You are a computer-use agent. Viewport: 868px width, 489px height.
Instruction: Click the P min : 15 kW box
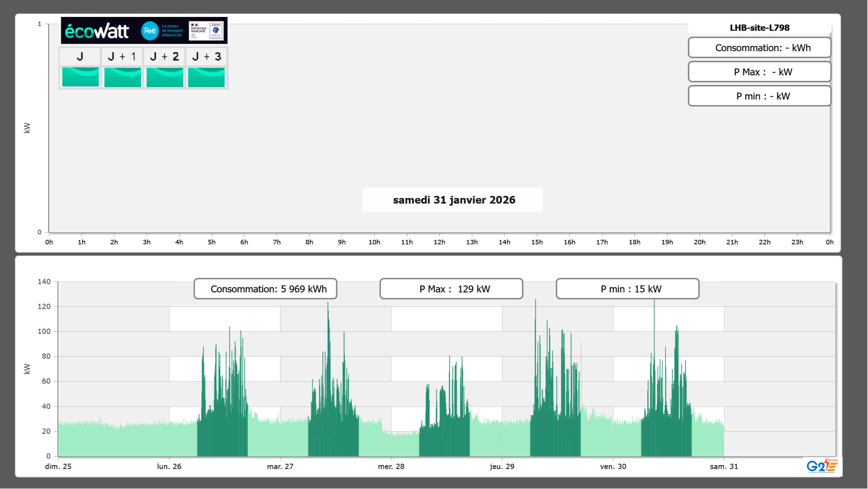click(627, 289)
